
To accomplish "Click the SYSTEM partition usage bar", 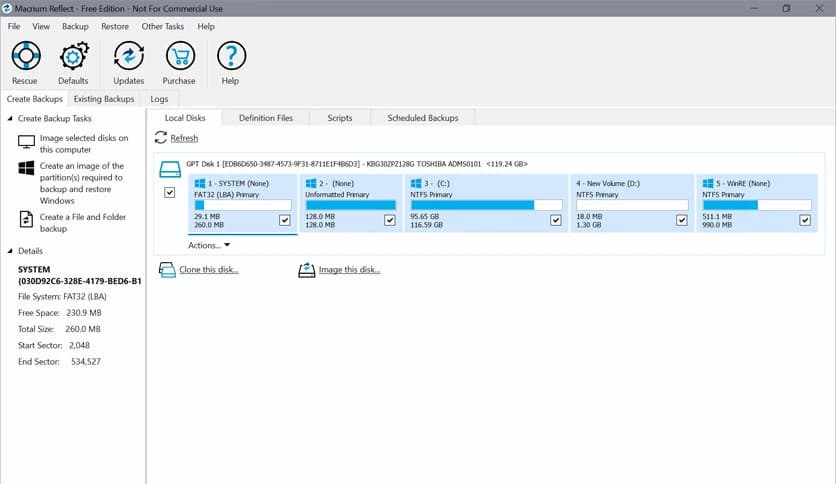I will pos(243,205).
